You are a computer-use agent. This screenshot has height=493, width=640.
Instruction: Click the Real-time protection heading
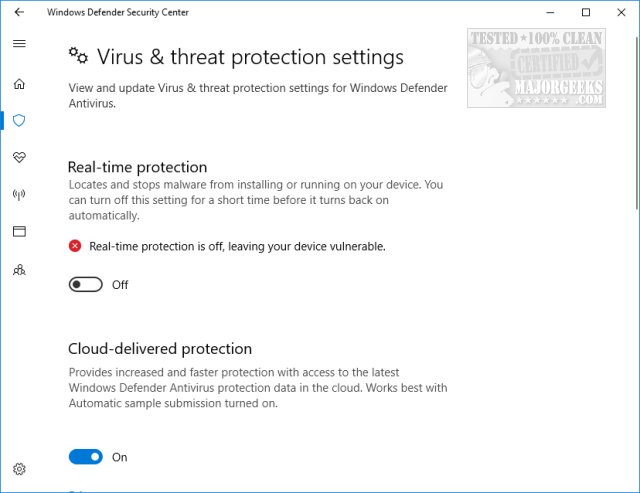pos(137,167)
